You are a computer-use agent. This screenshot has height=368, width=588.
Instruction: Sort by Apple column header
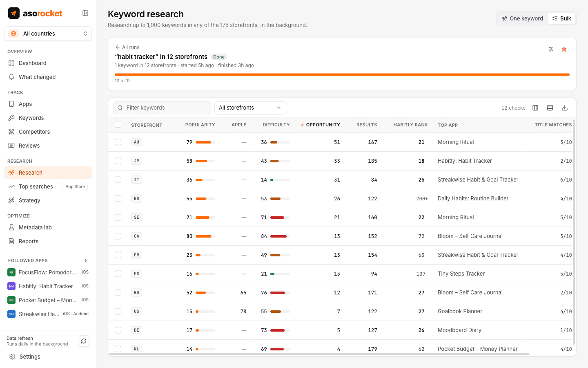coord(239,125)
